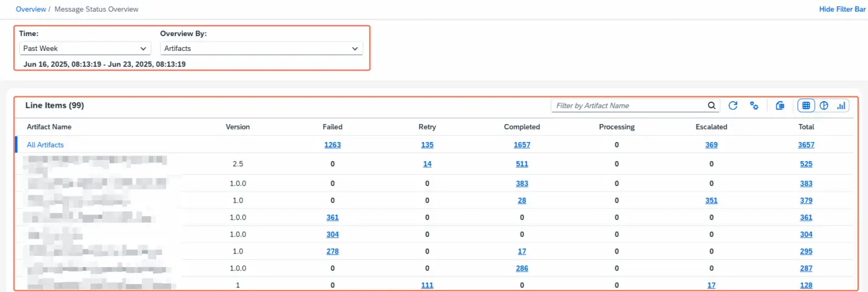The width and height of the screenshot is (868, 292).
Task: Open failed count 278 link
Action: pyautogui.click(x=332, y=251)
